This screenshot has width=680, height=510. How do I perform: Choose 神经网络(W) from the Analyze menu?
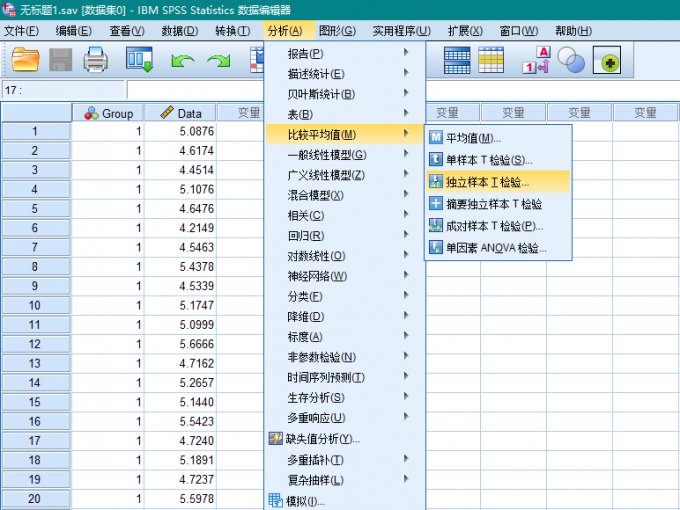pyautogui.click(x=345, y=276)
